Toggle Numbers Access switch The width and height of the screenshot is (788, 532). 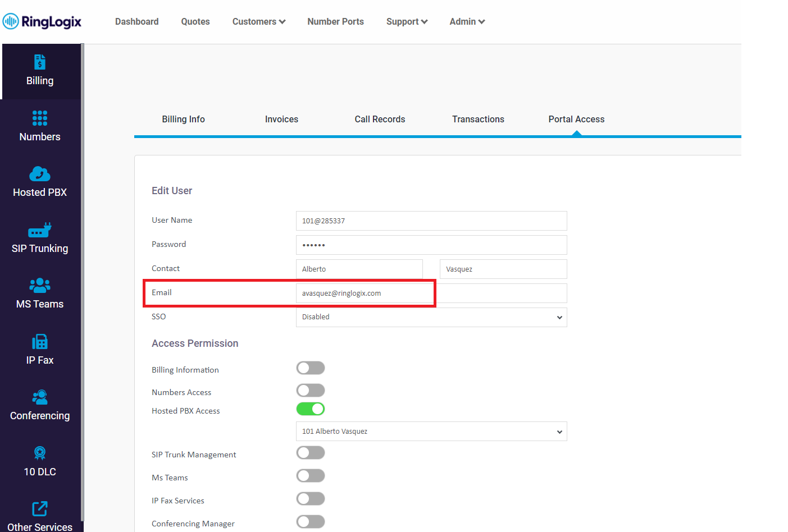(311, 391)
